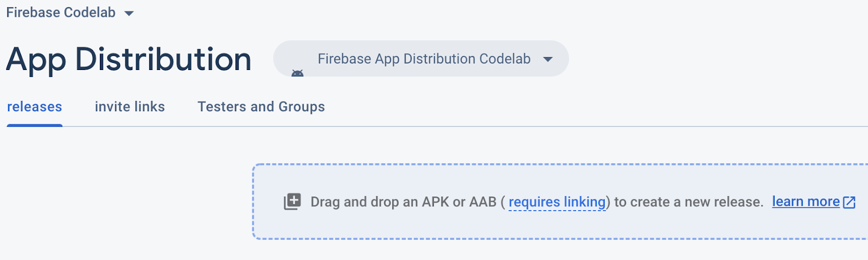Open the invite links tab
This screenshot has height=260, width=868.
pyautogui.click(x=130, y=107)
